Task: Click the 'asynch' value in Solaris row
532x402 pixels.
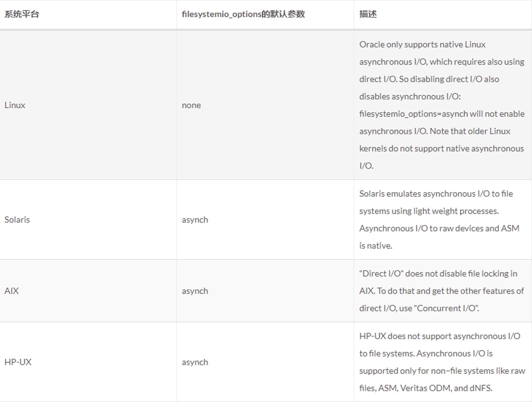Action: 195,220
